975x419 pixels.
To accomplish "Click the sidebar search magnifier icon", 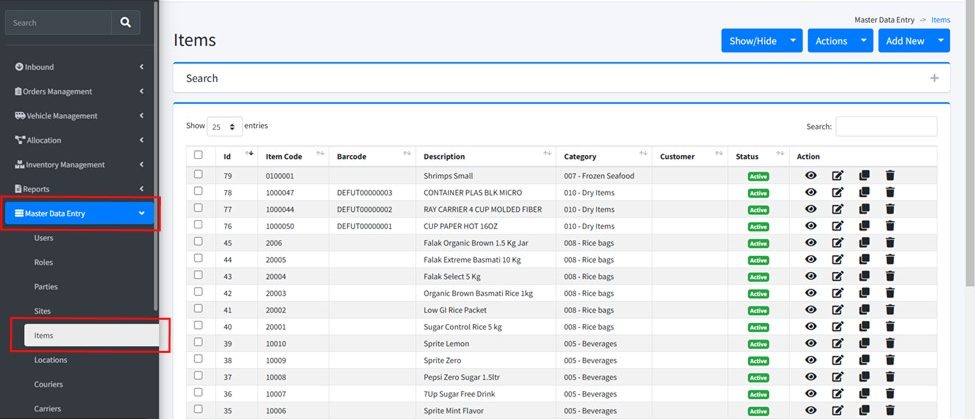I will tap(126, 22).
